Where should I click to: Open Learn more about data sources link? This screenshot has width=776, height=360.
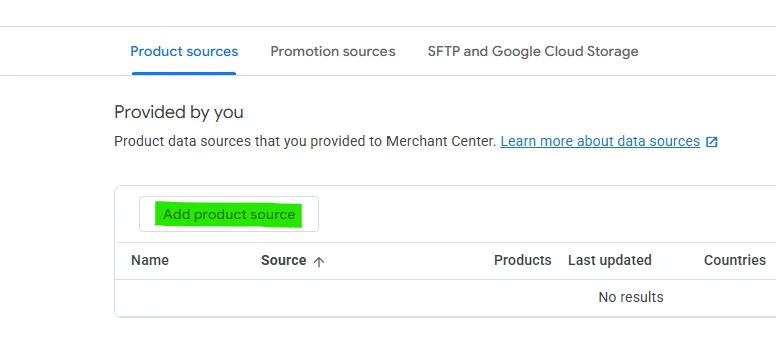tap(600, 142)
